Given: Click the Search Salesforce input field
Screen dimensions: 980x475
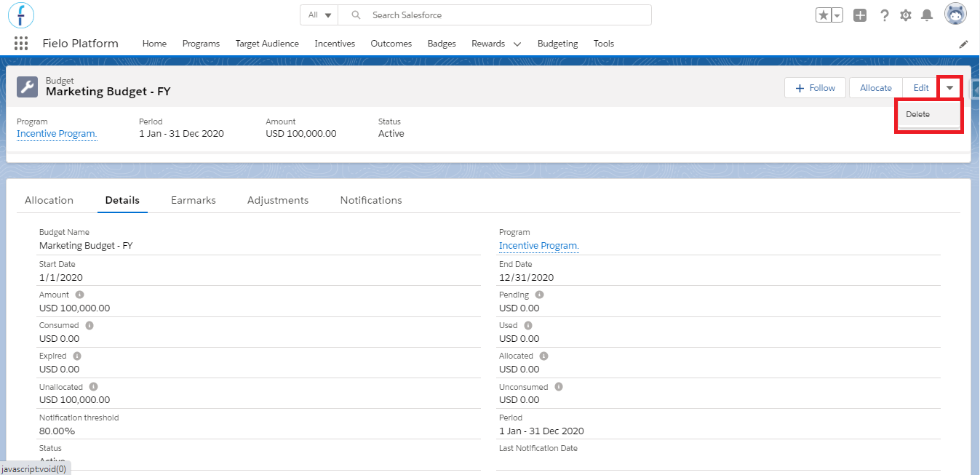Looking at the screenshot, I should [495, 15].
